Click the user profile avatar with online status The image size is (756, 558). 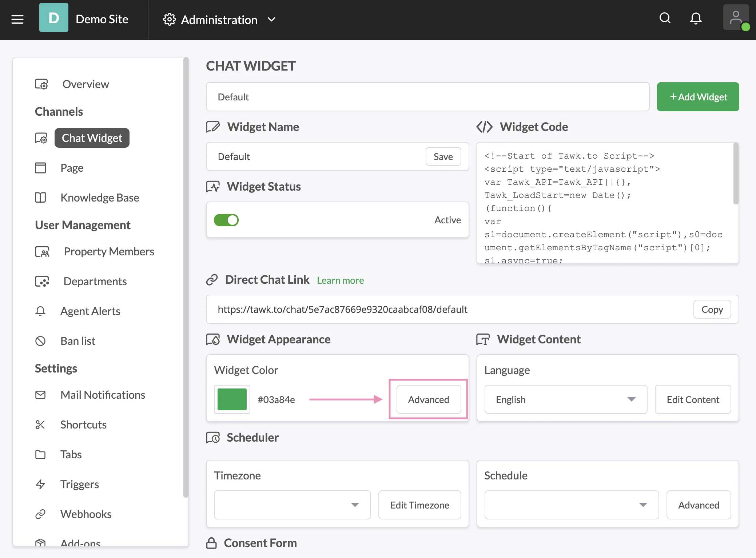736,17
